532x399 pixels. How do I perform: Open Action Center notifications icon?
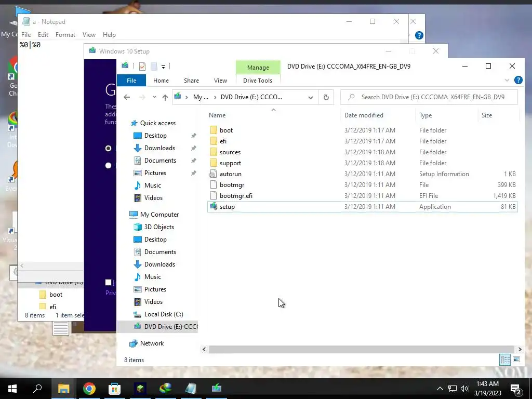(x=516, y=389)
